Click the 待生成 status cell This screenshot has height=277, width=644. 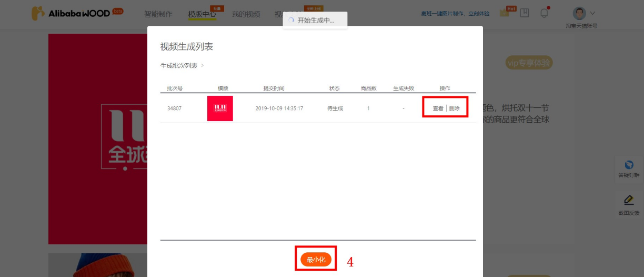click(335, 108)
